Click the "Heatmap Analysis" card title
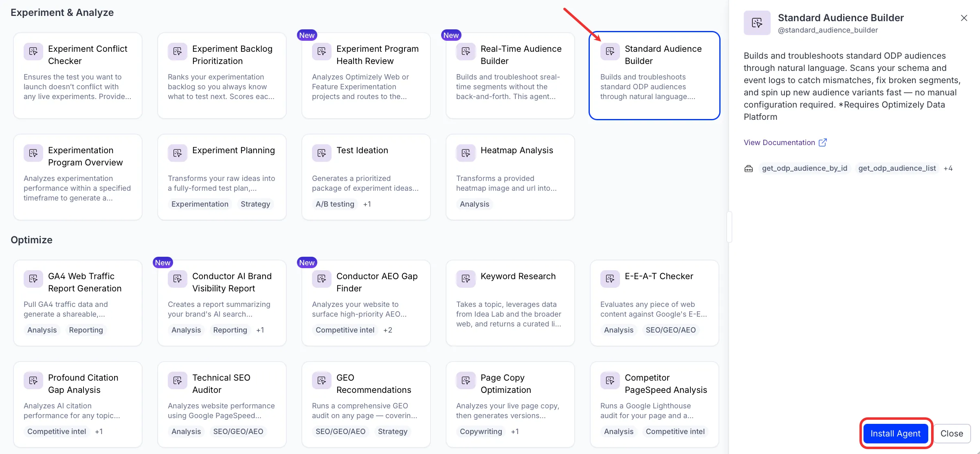The height and width of the screenshot is (454, 980). (x=517, y=150)
